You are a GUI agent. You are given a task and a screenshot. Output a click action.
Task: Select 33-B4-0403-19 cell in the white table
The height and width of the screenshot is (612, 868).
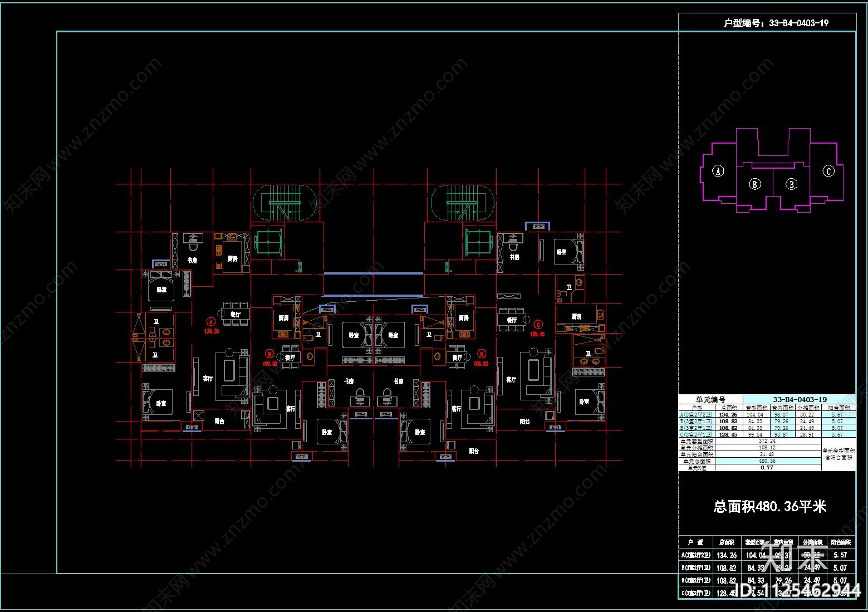click(800, 399)
